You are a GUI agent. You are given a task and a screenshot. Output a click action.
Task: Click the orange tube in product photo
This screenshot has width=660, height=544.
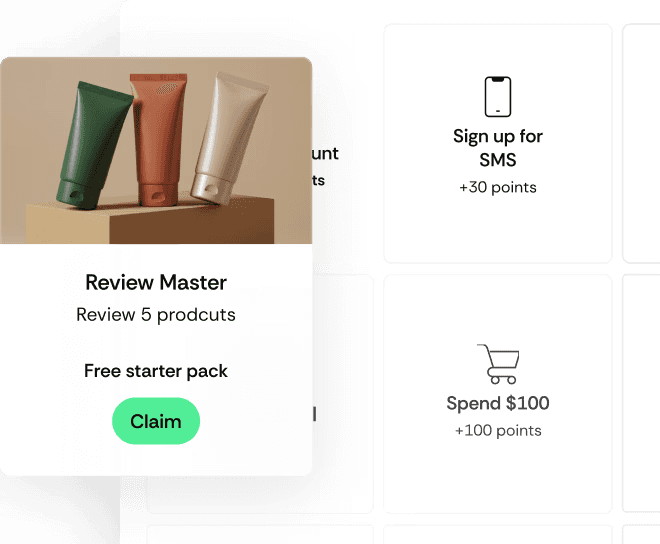pos(159,140)
